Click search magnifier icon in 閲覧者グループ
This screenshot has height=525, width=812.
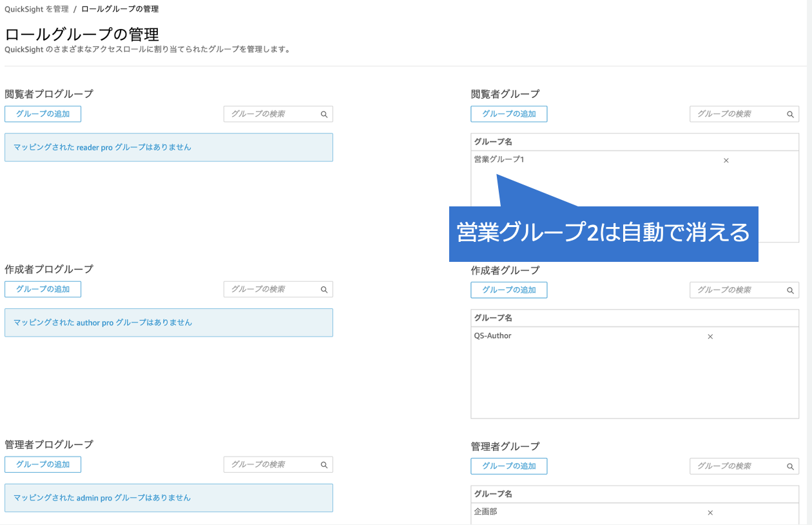pos(790,114)
